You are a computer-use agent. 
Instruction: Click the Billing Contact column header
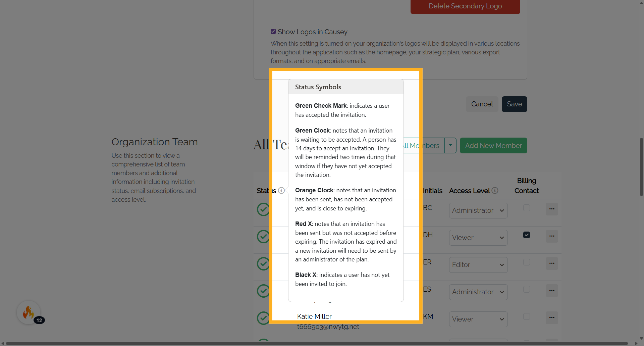pyautogui.click(x=527, y=186)
